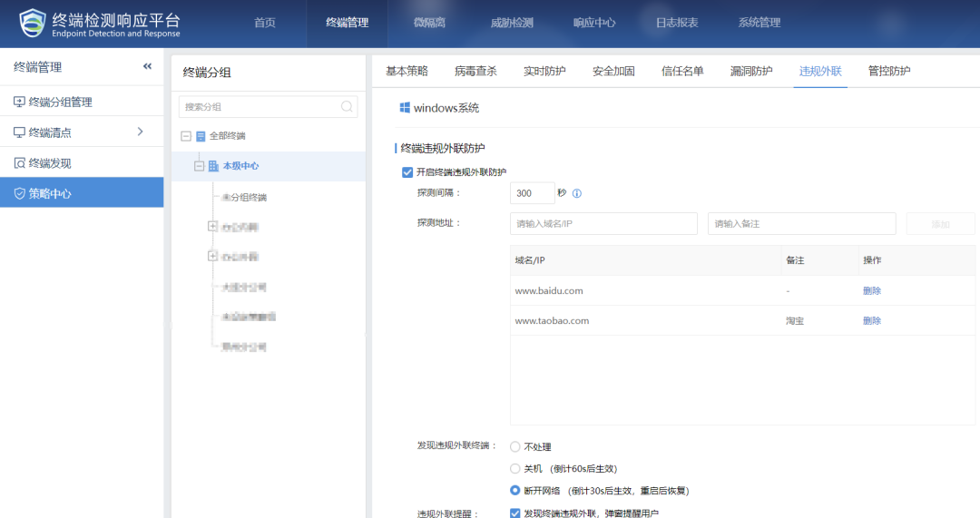This screenshot has width=980, height=518.
Task: Switch to the 基本策略 tab
Action: tap(407, 72)
